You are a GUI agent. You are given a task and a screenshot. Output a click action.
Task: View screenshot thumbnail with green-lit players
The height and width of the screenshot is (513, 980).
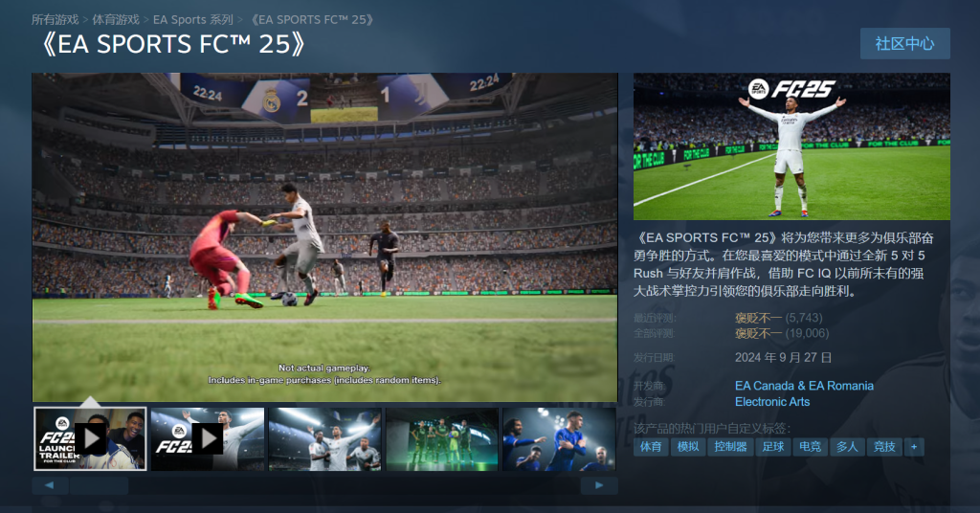click(x=442, y=438)
